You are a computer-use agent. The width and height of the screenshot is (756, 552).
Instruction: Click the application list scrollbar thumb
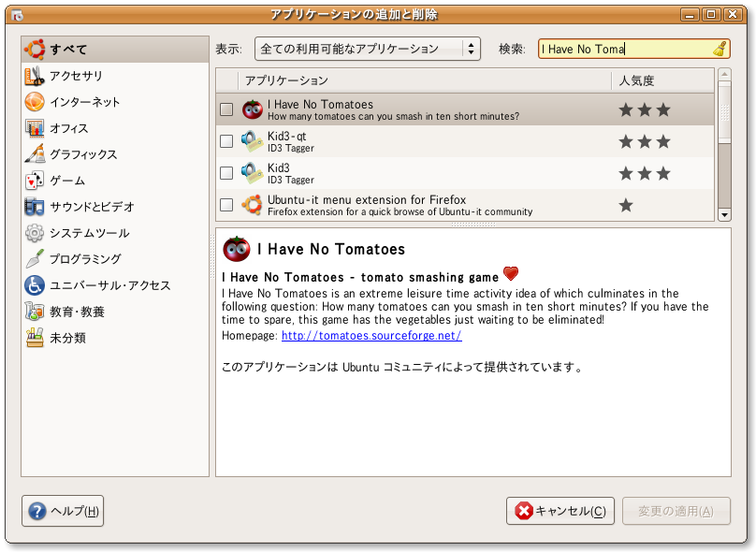click(724, 112)
